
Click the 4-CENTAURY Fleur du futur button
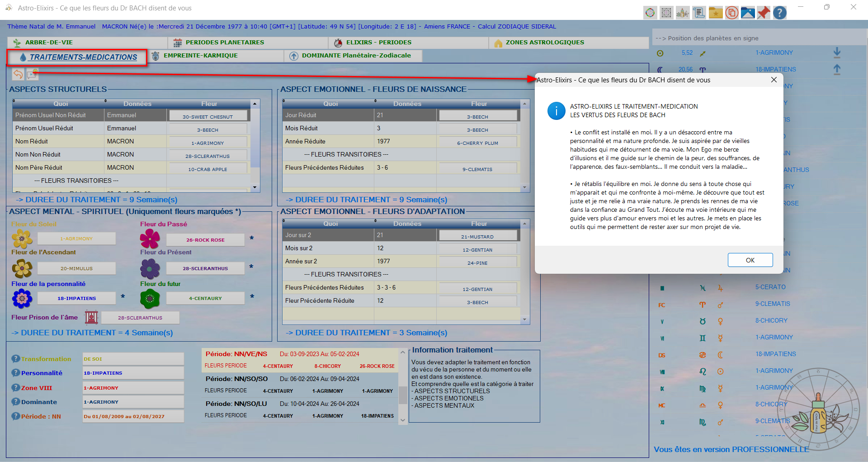pyautogui.click(x=205, y=298)
